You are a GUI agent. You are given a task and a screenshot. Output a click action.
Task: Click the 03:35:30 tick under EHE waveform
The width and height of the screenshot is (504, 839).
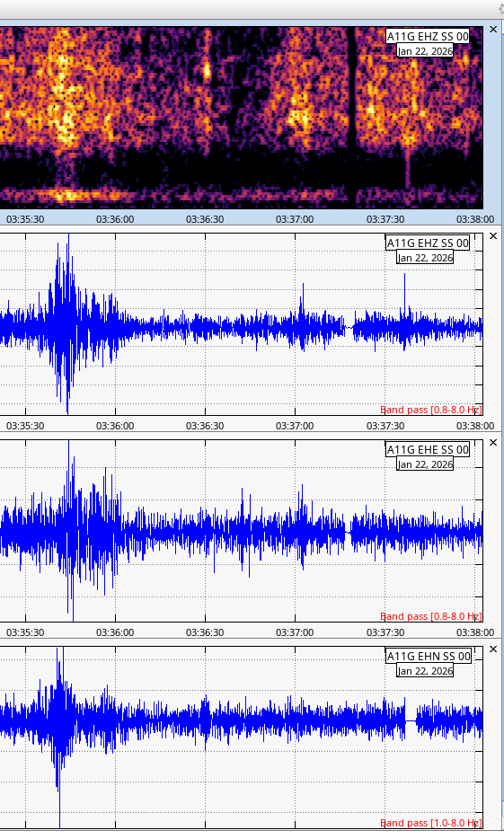(x=25, y=631)
